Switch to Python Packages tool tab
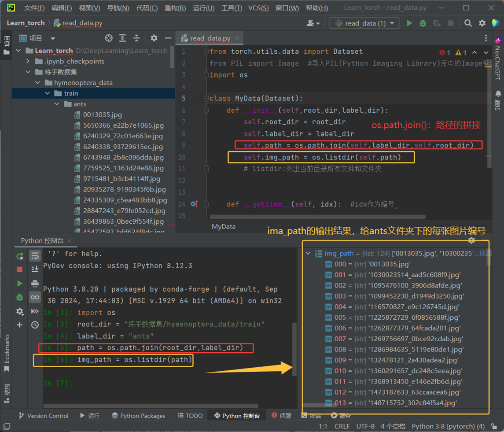The image size is (504, 432). 138,416
